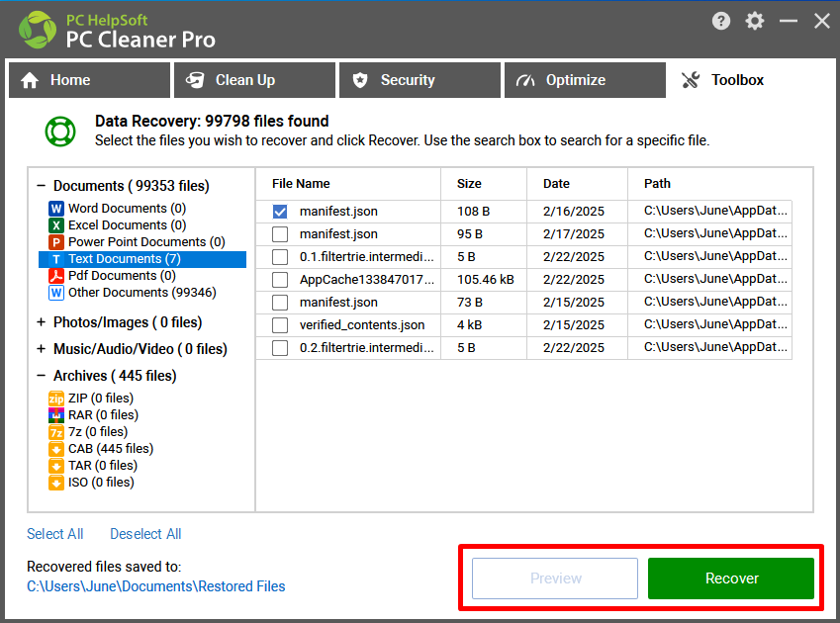This screenshot has width=840, height=623.
Task: Click the TAR archive icon
Action: (56, 466)
